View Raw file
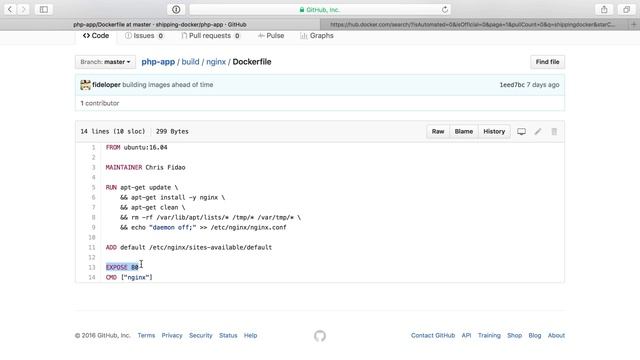 [438, 131]
